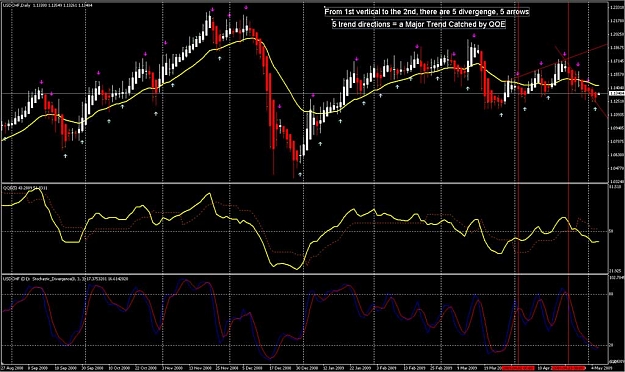The width and height of the screenshot is (625, 372).
Task: Click the '9 Mar 2009' date on the time axis
Action: (x=467, y=368)
